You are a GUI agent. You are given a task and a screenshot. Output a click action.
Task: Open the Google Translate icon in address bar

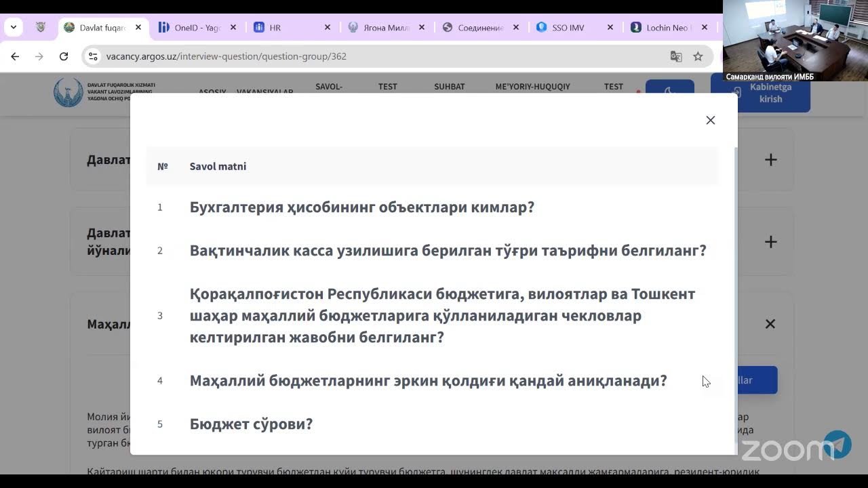tap(676, 56)
